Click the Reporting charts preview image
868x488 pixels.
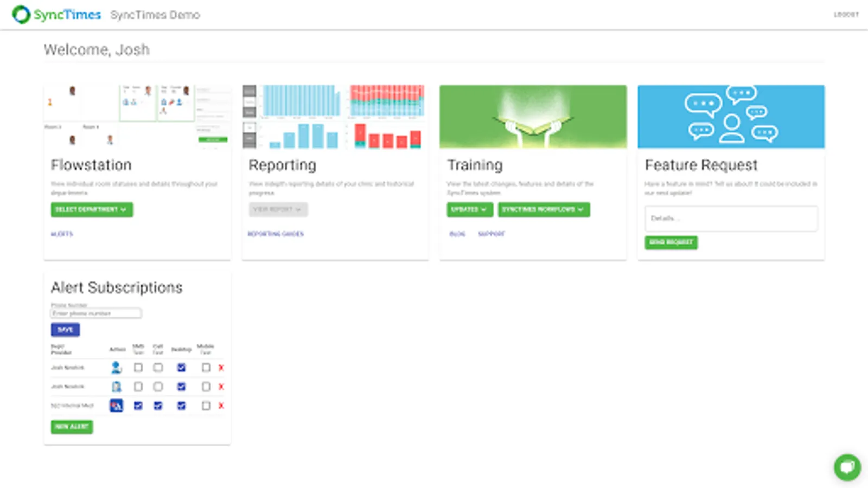[x=335, y=117]
